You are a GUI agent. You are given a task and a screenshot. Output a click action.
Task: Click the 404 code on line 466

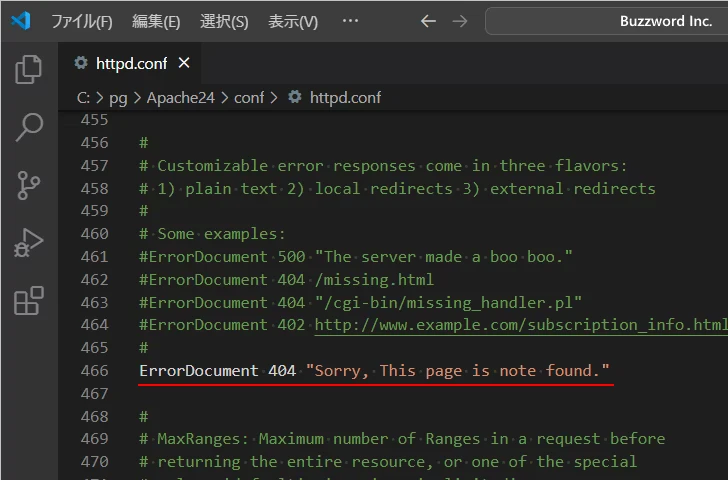pyautogui.click(x=282, y=370)
